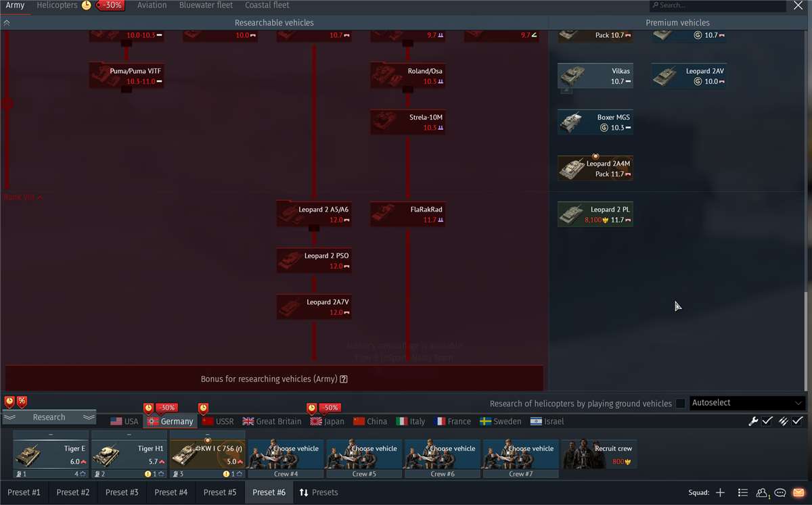Toggle the auto-repair checkbox beside wrench
The width and height of the screenshot is (812, 505).
click(767, 421)
